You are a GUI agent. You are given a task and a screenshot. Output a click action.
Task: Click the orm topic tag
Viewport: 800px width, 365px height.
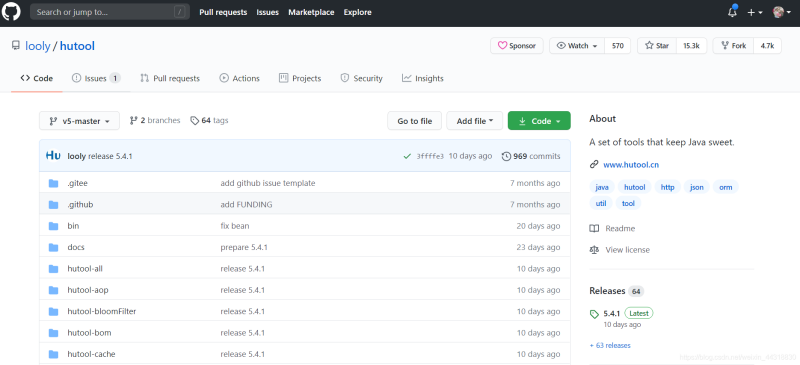click(726, 187)
